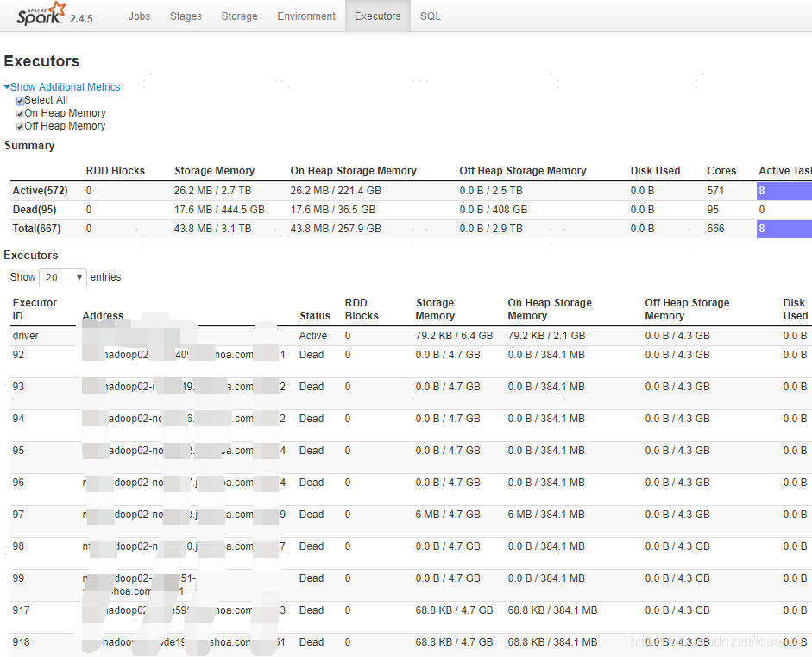Click the driver's Active status cell
The width and height of the screenshot is (812, 657).
pyautogui.click(x=312, y=336)
